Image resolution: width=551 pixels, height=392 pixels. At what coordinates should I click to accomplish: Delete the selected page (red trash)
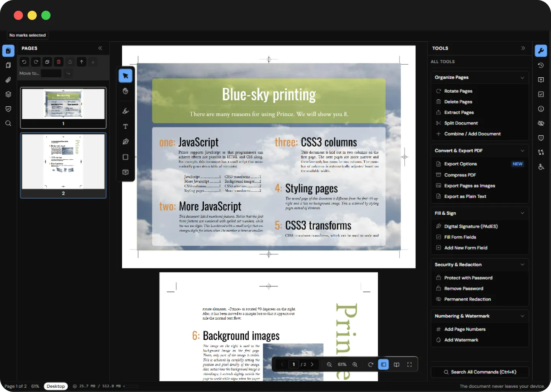coord(59,62)
